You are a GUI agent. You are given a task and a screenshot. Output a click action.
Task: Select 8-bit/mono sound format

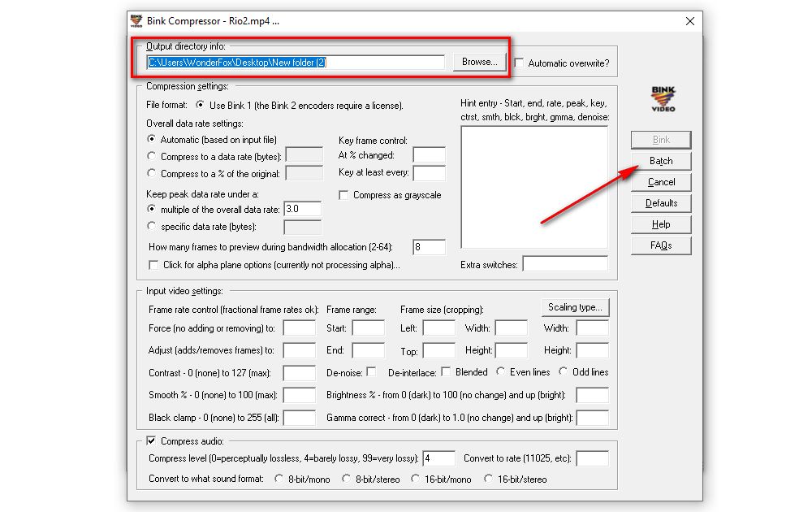point(279,479)
